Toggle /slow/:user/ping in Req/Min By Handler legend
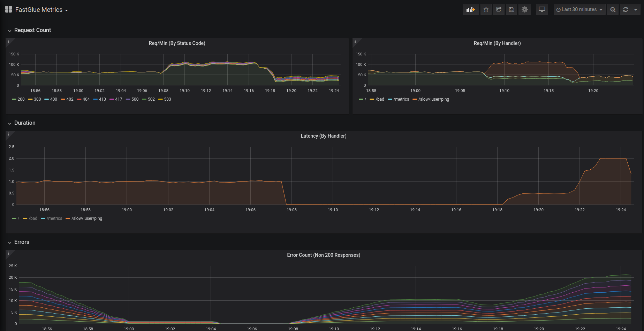644x331 pixels. tap(434, 99)
